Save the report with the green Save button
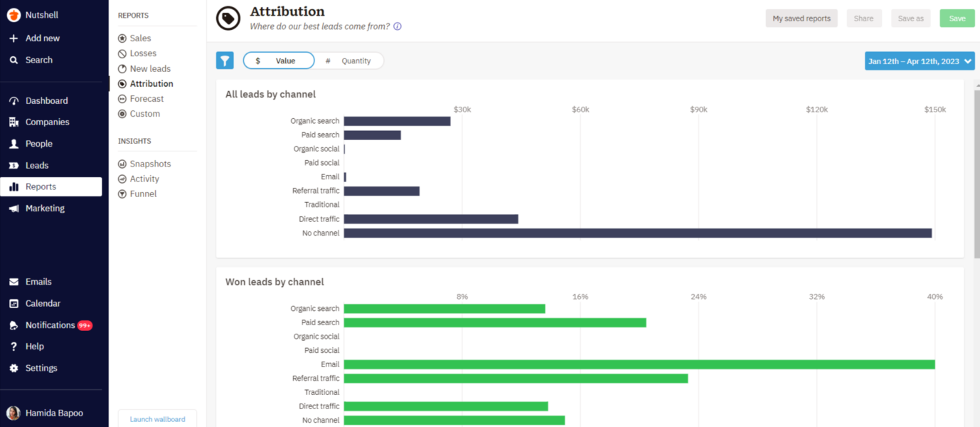Image resolution: width=980 pixels, height=427 pixels. (957, 18)
